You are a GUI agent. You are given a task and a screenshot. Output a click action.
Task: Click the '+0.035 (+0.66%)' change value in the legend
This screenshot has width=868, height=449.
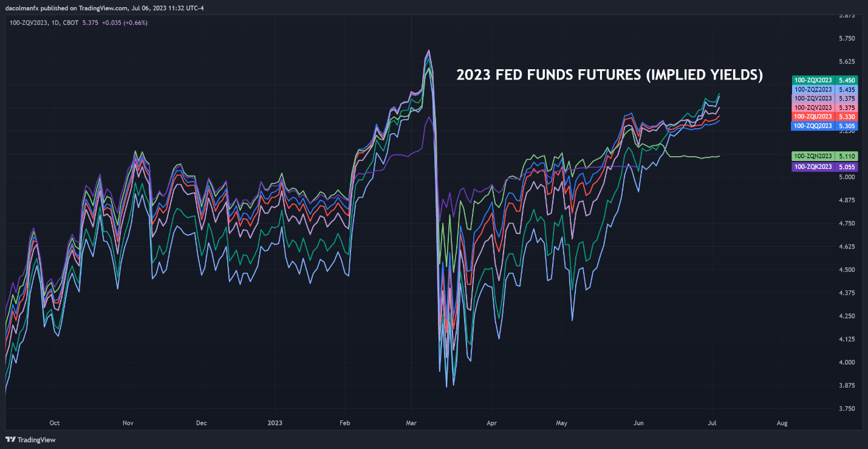(x=125, y=22)
